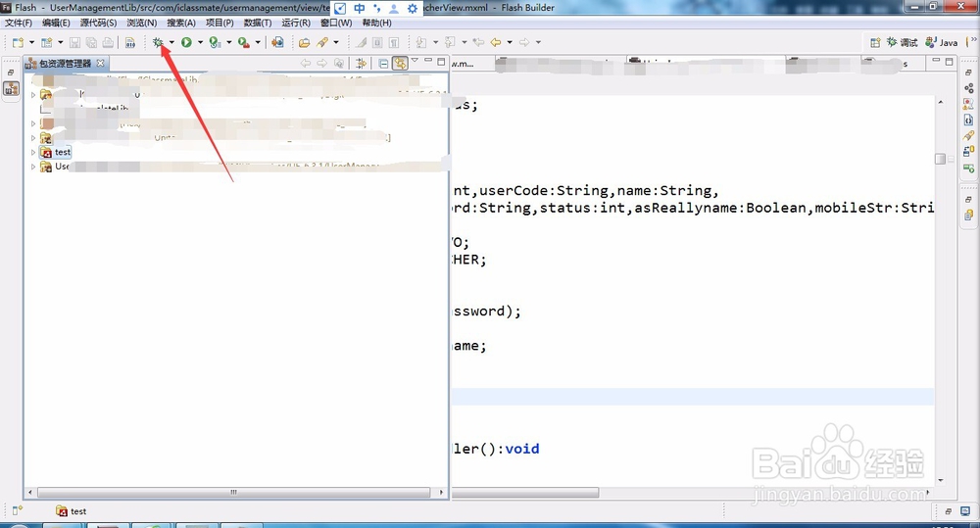Navigate back with the yellow arrow
This screenshot has width=980, height=528.
tap(496, 42)
